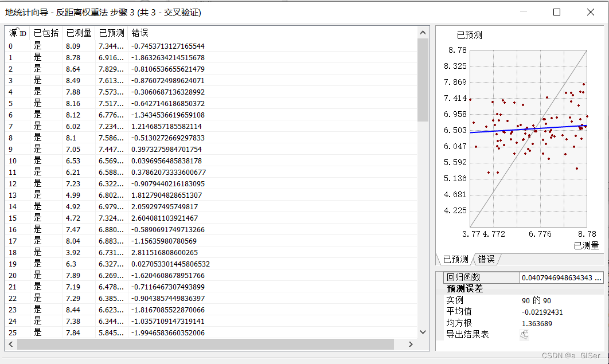Select measured value 6.21 in row 11
The width and height of the screenshot is (609, 364).
[x=73, y=173]
